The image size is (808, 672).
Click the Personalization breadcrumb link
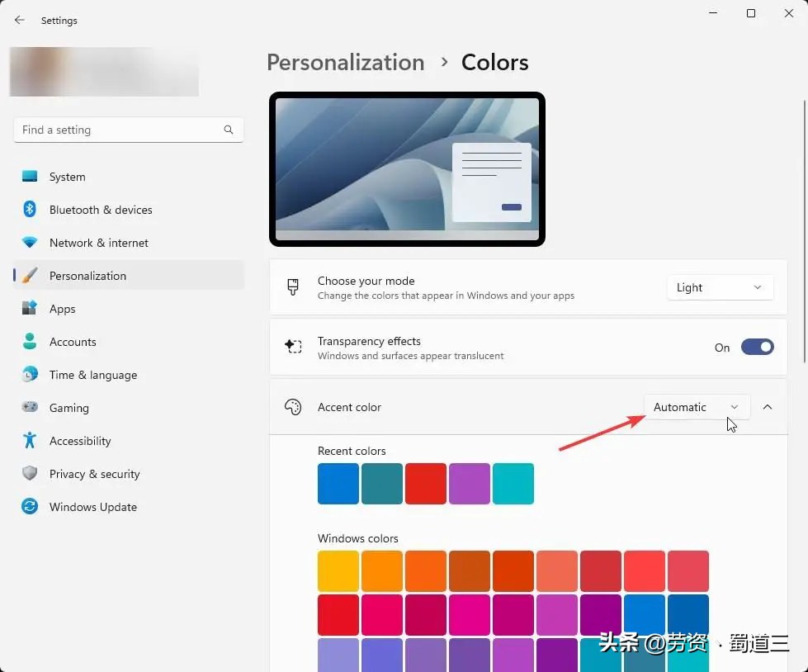pyautogui.click(x=346, y=62)
